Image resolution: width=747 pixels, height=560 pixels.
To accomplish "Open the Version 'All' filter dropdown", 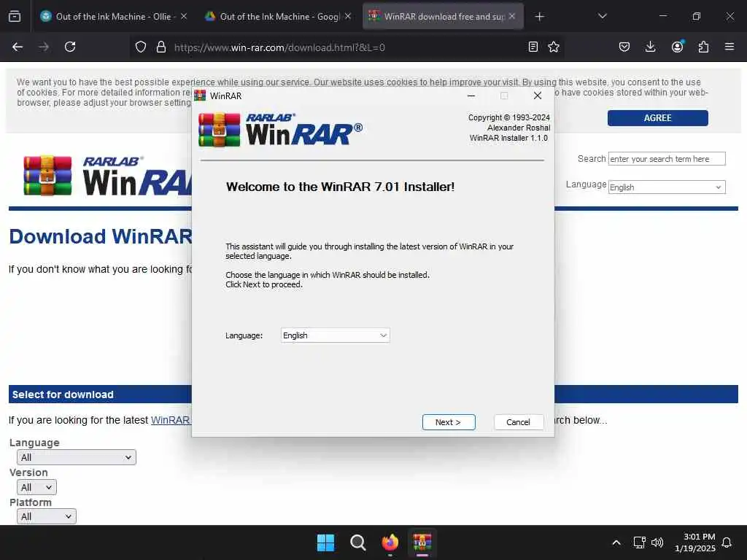I will (36, 487).
